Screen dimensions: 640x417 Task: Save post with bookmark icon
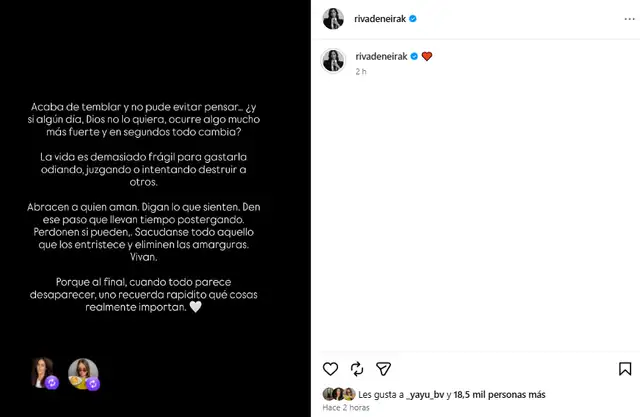click(x=625, y=369)
